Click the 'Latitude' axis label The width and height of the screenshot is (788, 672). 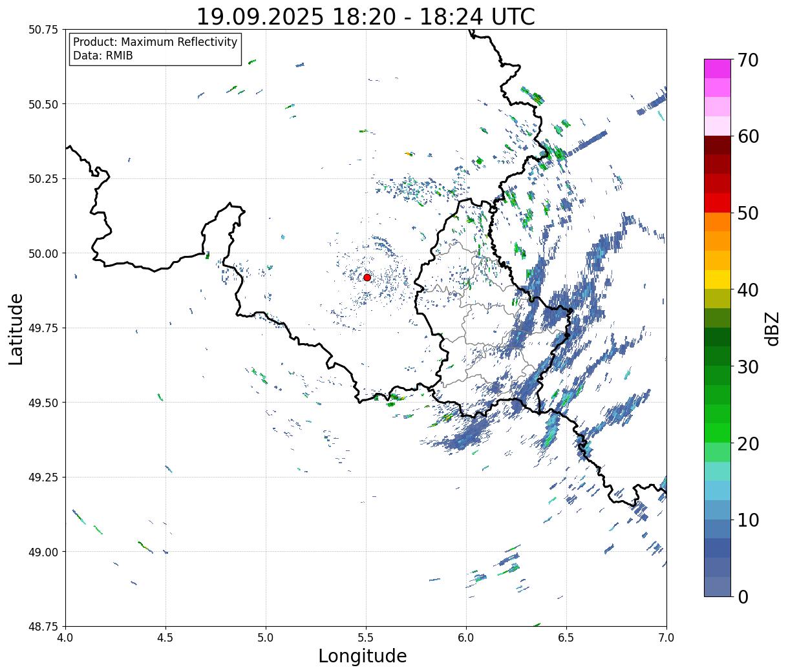16,329
